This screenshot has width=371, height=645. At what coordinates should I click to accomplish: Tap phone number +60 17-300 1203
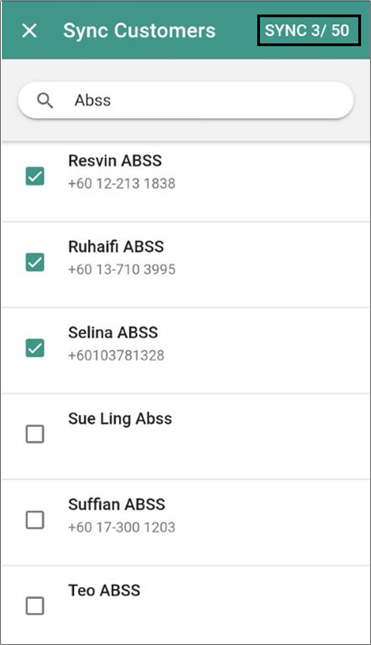[122, 527]
